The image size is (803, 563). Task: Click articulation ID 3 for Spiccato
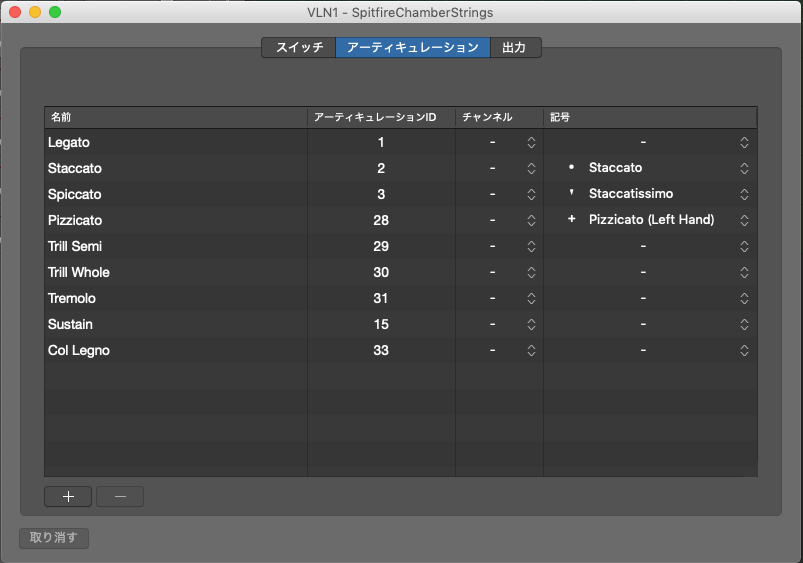[x=381, y=195]
